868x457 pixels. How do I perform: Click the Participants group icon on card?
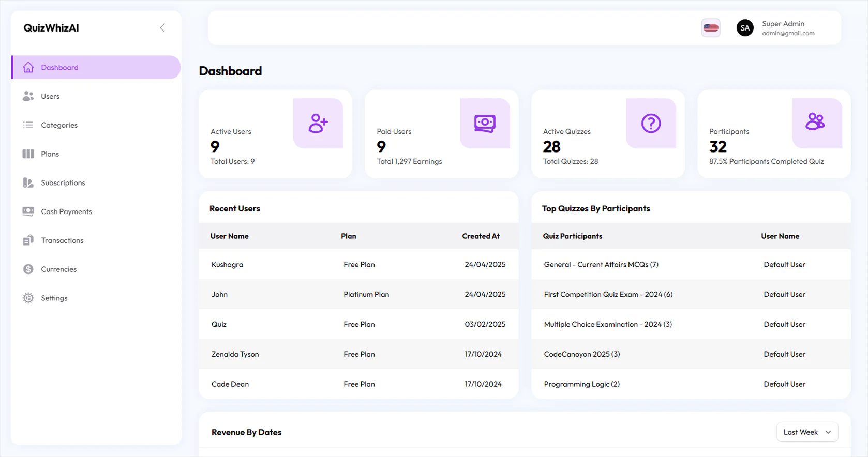815,122
